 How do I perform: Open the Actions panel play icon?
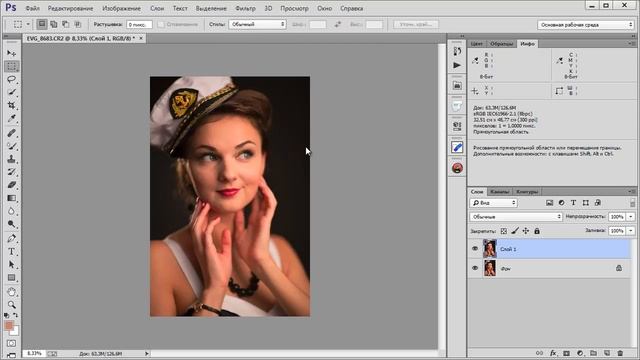pyautogui.click(x=457, y=65)
